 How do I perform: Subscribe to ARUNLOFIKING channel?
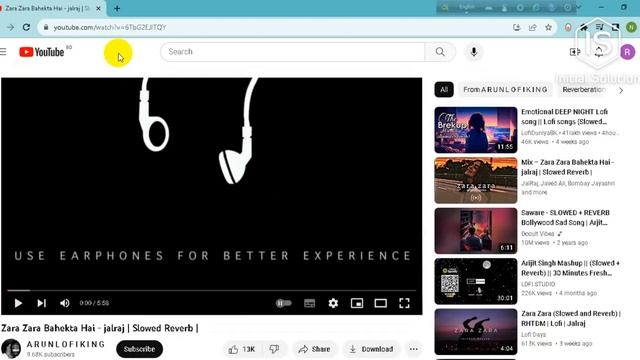click(x=139, y=349)
